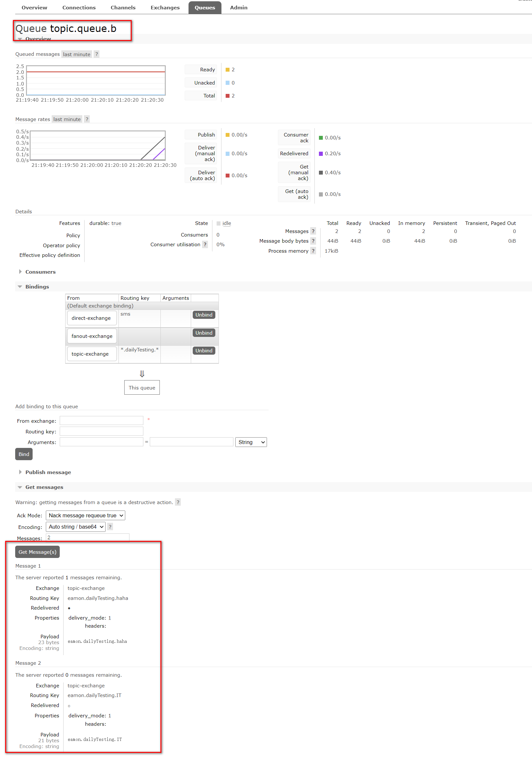532x759 pixels.
Task: Open the Exchanges tab
Action: [165, 8]
